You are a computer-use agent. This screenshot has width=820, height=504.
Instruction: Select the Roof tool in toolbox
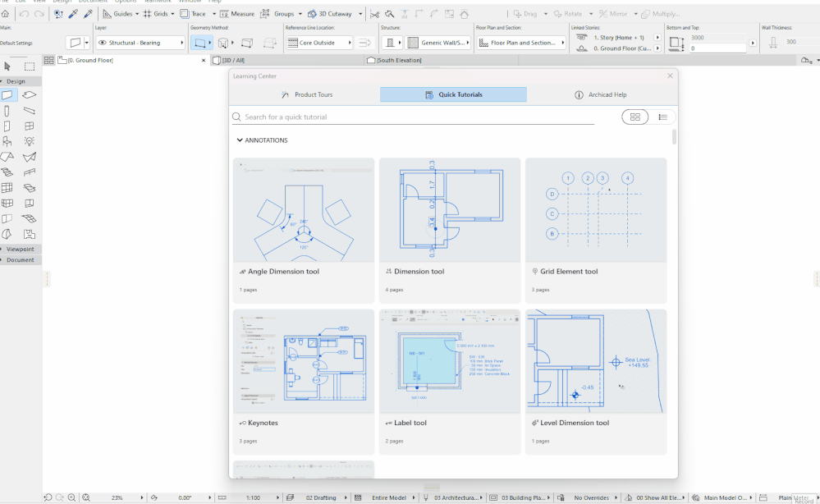pyautogui.click(x=7, y=157)
